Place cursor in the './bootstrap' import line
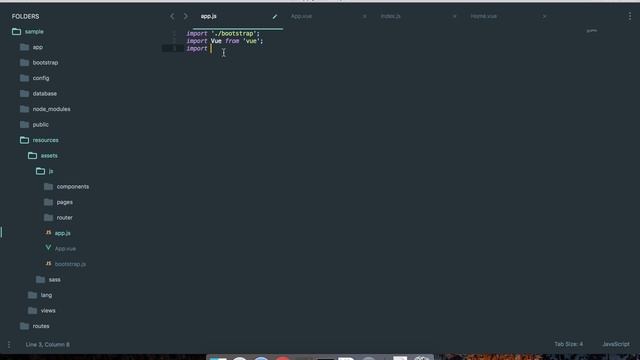The height and width of the screenshot is (360, 640). click(x=223, y=33)
